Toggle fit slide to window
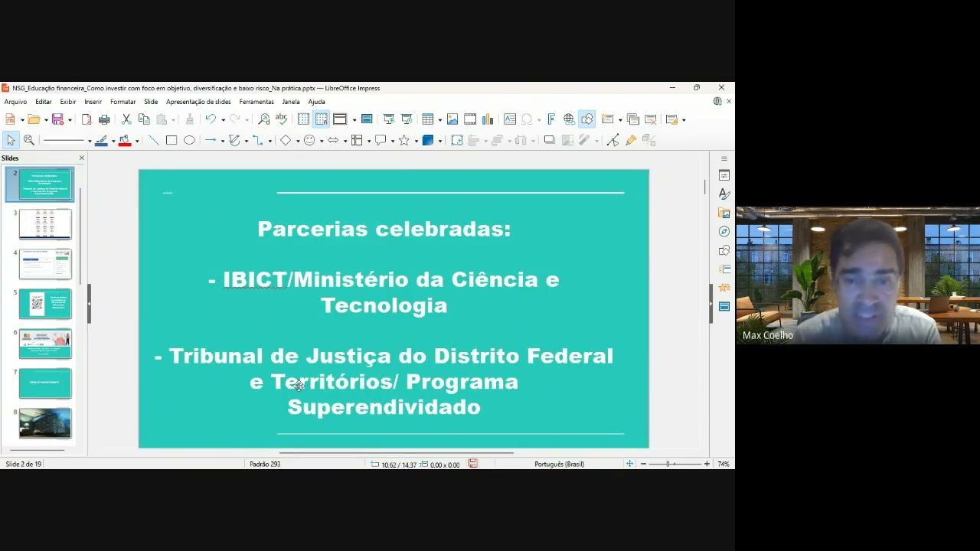The width and height of the screenshot is (980, 551). click(x=629, y=464)
